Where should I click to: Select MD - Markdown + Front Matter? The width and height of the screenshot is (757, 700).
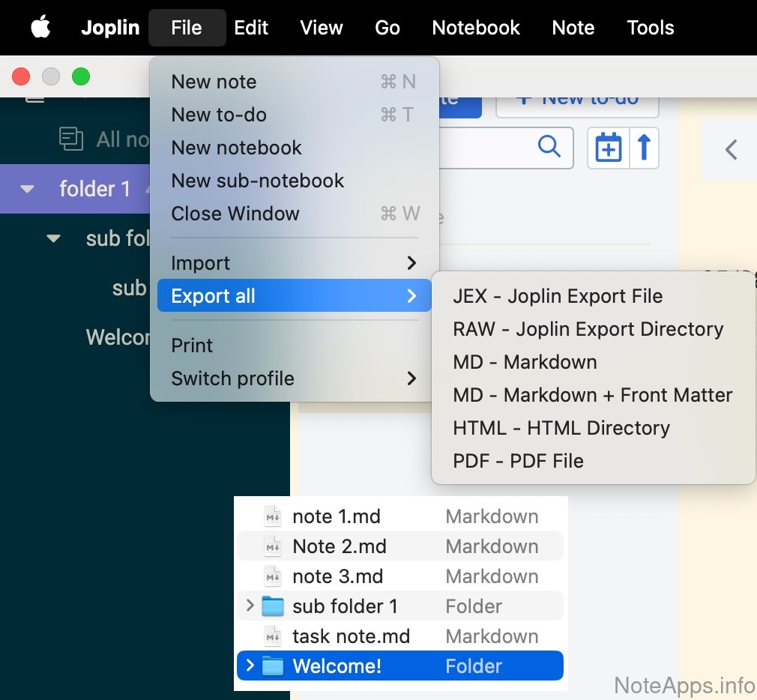click(x=592, y=395)
